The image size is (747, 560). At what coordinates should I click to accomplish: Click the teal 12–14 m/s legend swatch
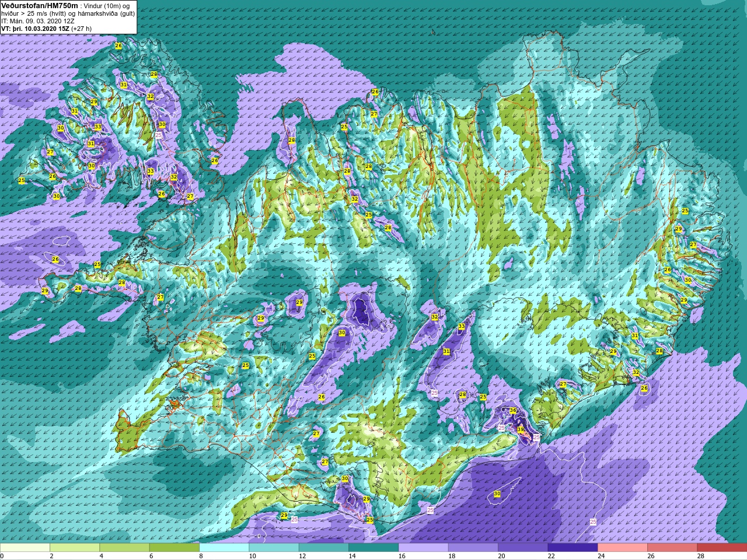point(323,548)
